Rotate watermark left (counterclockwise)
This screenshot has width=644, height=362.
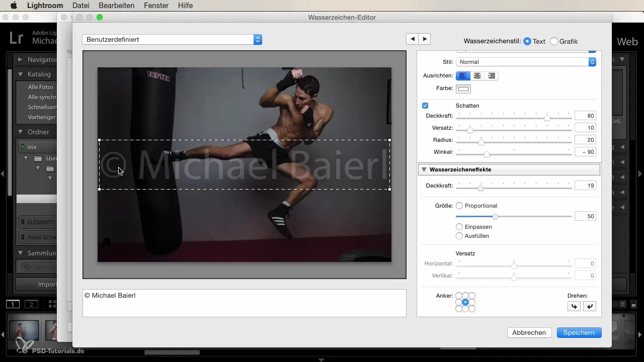pyautogui.click(x=574, y=306)
